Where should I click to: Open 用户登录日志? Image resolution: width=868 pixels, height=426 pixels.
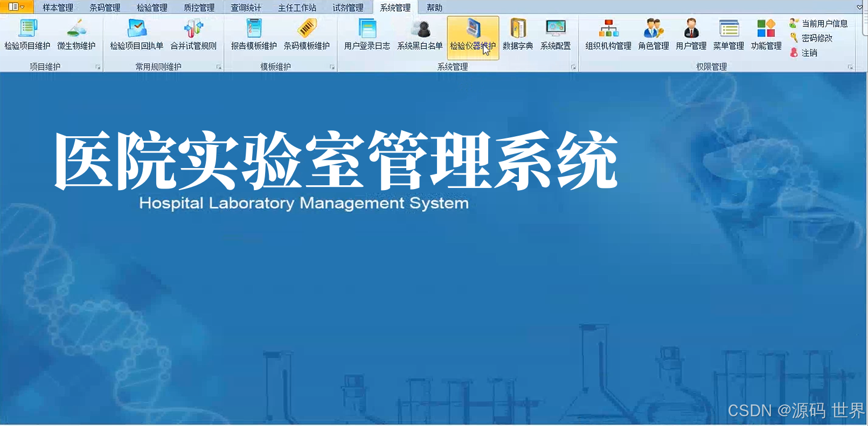pos(367,36)
